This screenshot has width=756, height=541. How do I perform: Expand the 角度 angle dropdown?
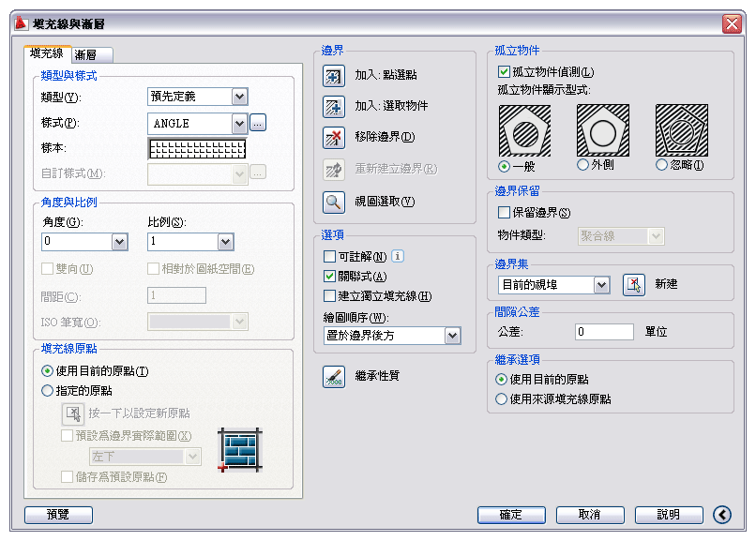coord(119,242)
